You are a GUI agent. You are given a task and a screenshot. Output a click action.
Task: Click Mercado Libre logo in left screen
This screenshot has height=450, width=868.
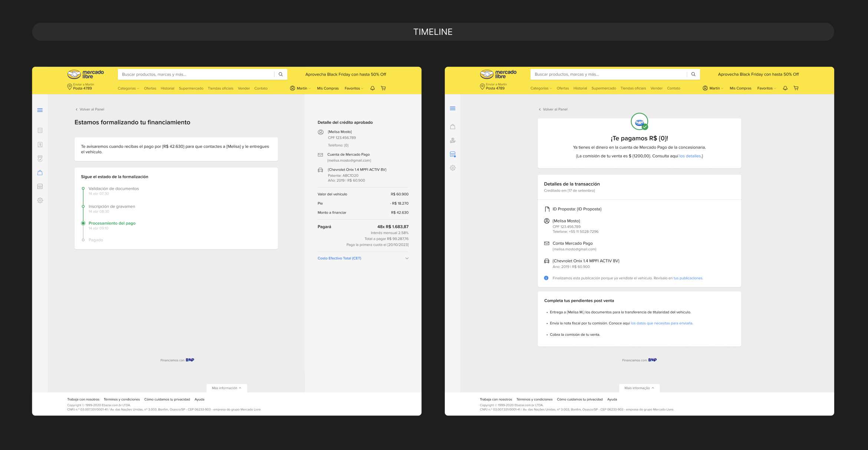click(86, 75)
